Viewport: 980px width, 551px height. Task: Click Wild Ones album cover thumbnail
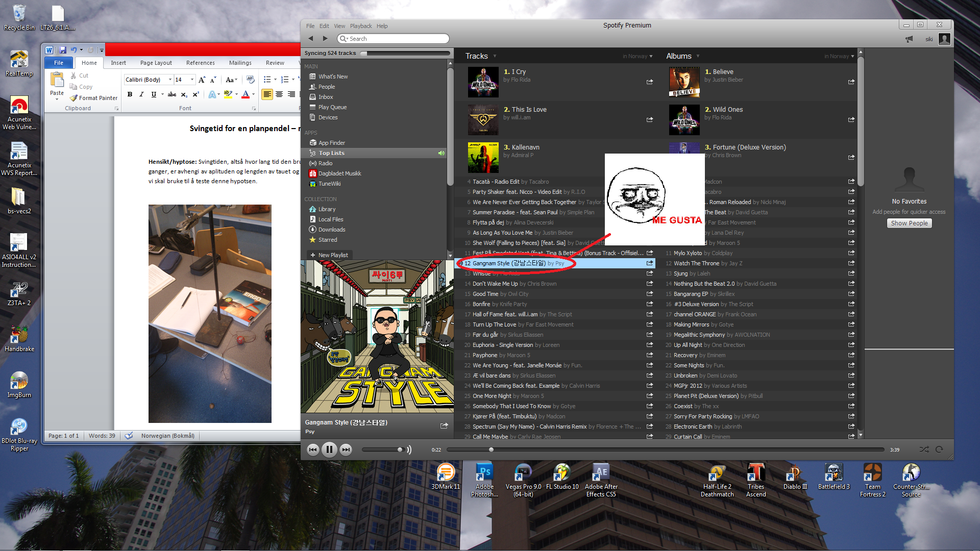pos(684,120)
